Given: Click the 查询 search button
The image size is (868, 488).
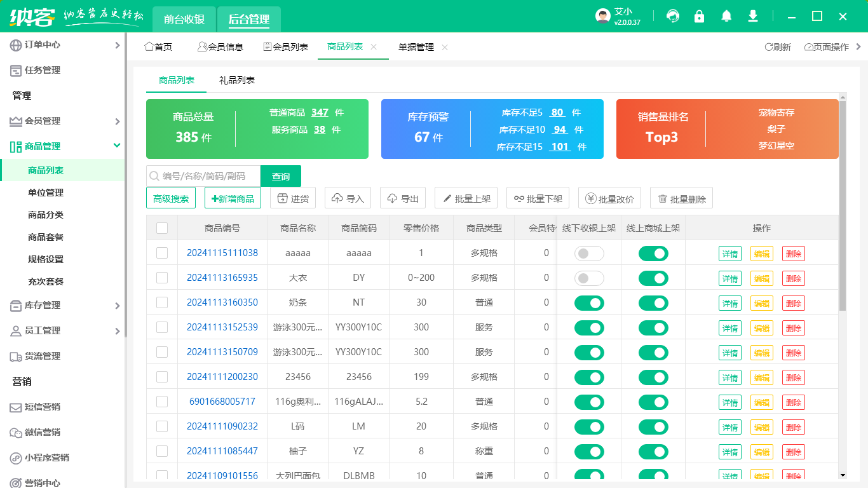Looking at the screenshot, I should [x=281, y=177].
